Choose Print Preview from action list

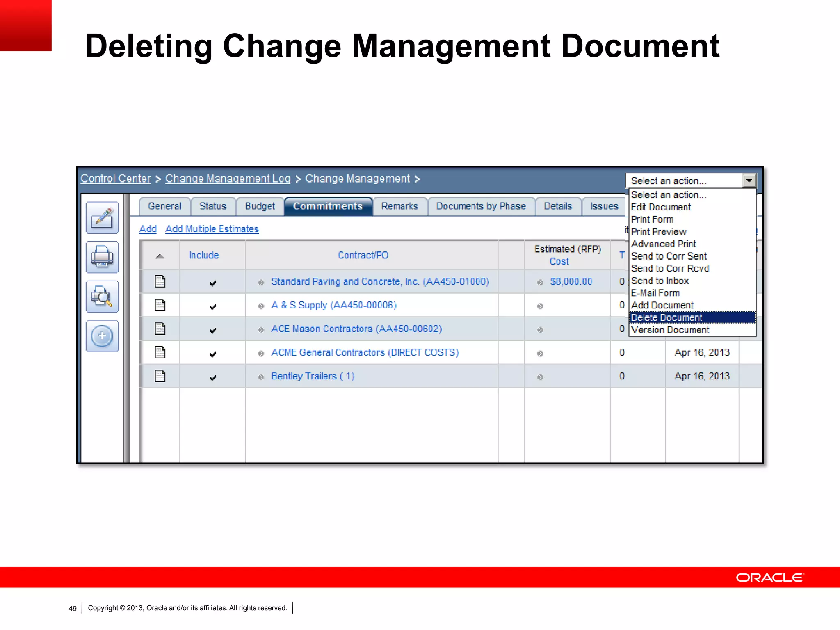tap(692, 232)
